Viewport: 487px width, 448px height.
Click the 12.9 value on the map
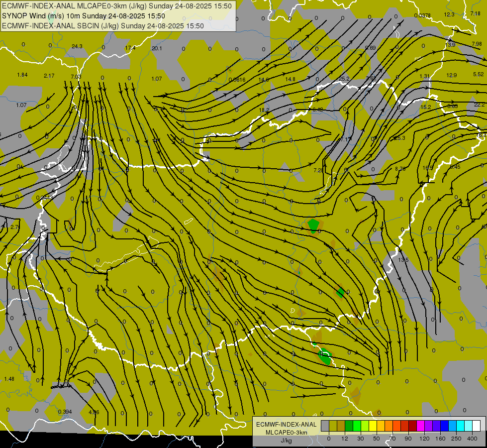(x=452, y=75)
